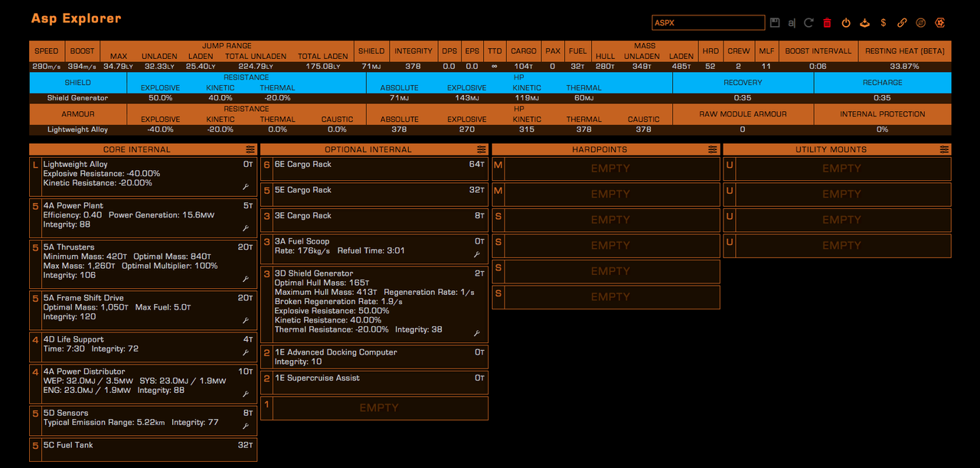Open Core Internal section sliders menu icon

pyautogui.click(x=250, y=149)
